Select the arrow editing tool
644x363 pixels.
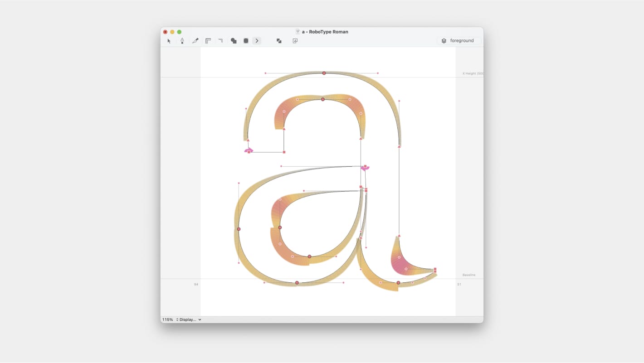169,41
